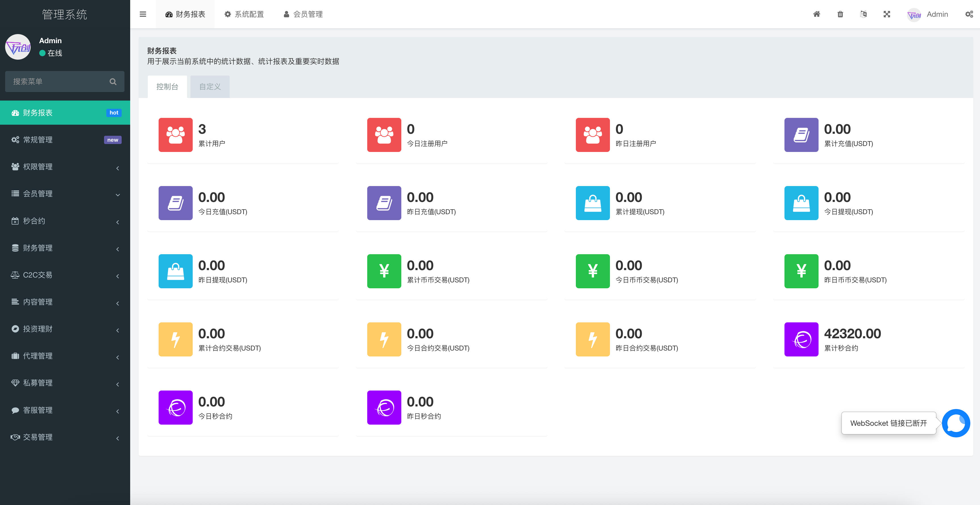Click the home icon in top bar
This screenshot has height=505, width=980.
(816, 14)
